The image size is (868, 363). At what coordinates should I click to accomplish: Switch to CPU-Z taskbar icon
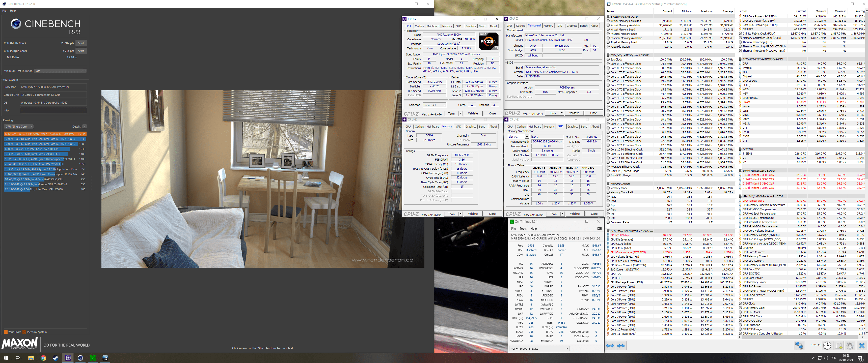(68, 358)
